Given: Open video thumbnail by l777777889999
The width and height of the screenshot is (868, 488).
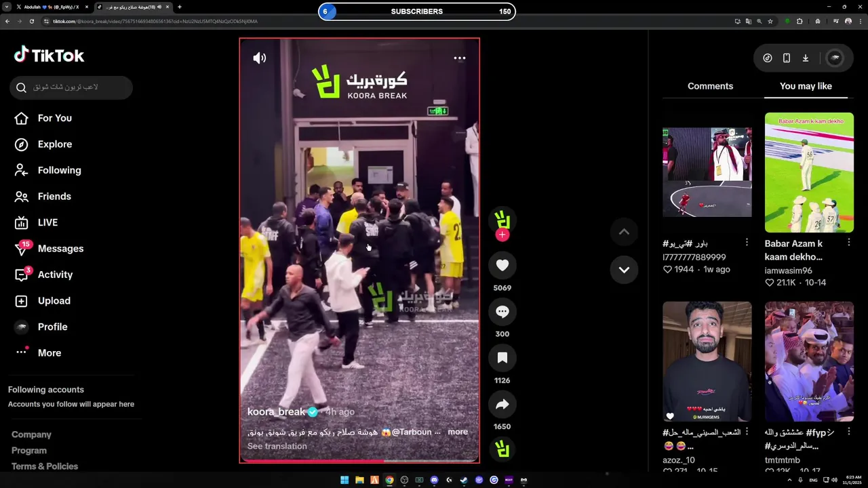Looking at the screenshot, I should pyautogui.click(x=707, y=173).
